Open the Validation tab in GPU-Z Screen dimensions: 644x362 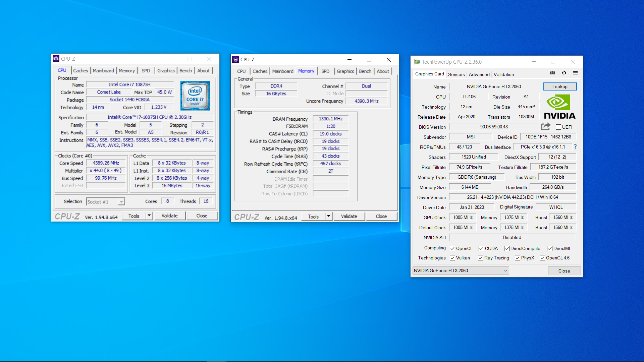(x=504, y=74)
